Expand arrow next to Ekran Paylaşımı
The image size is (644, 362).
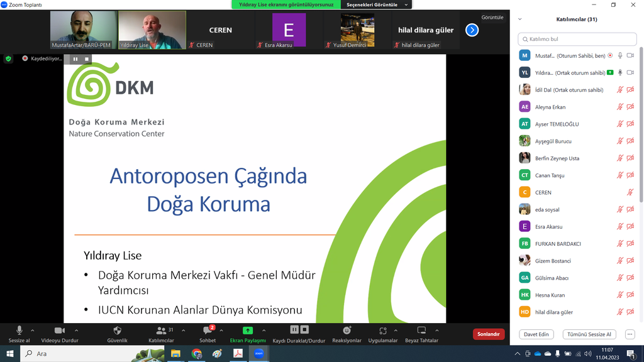[x=264, y=331]
